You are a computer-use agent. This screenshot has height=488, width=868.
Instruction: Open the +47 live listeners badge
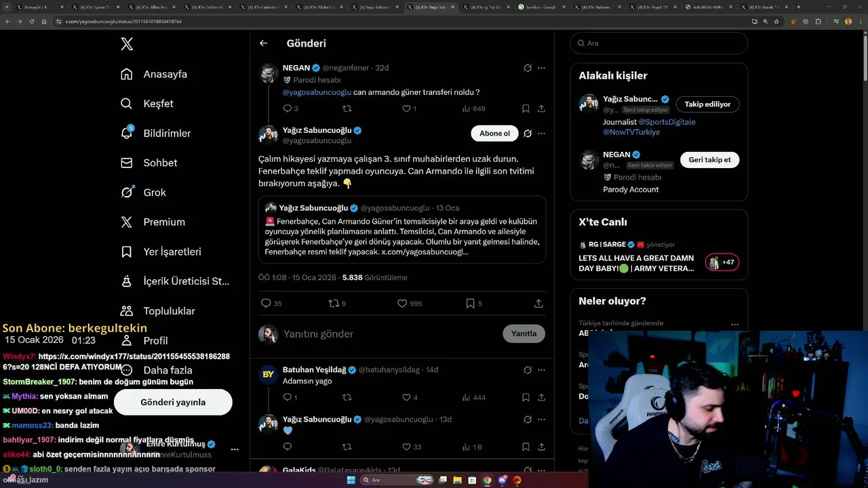pyautogui.click(x=722, y=262)
